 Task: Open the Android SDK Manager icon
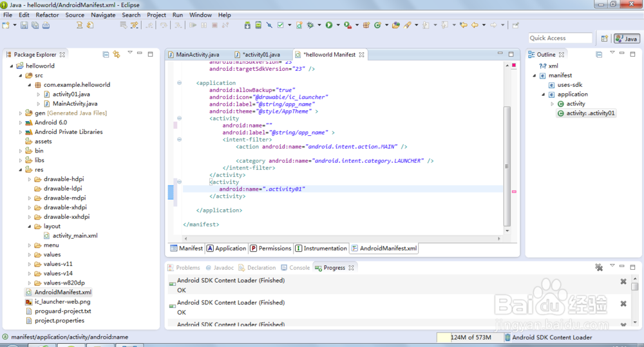click(247, 26)
